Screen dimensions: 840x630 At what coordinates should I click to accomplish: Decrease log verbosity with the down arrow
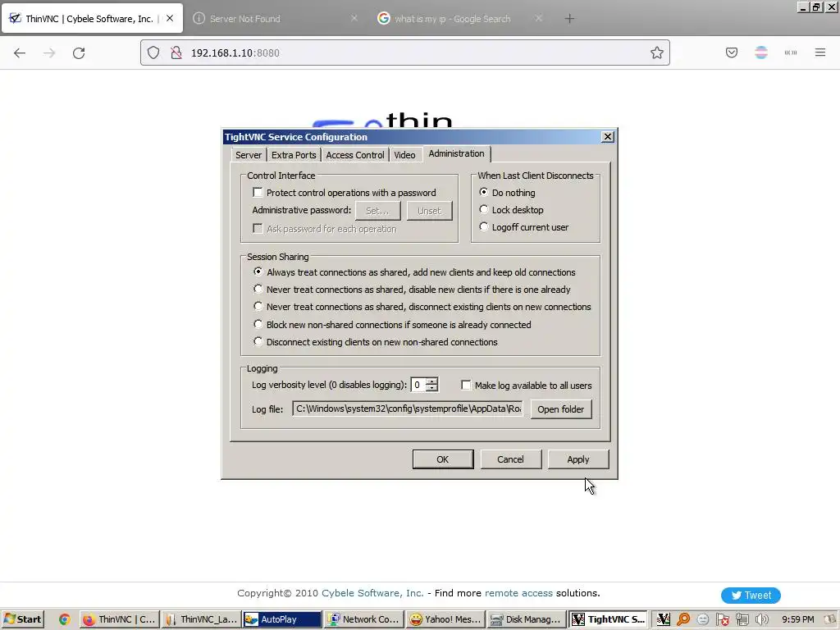[x=431, y=388]
